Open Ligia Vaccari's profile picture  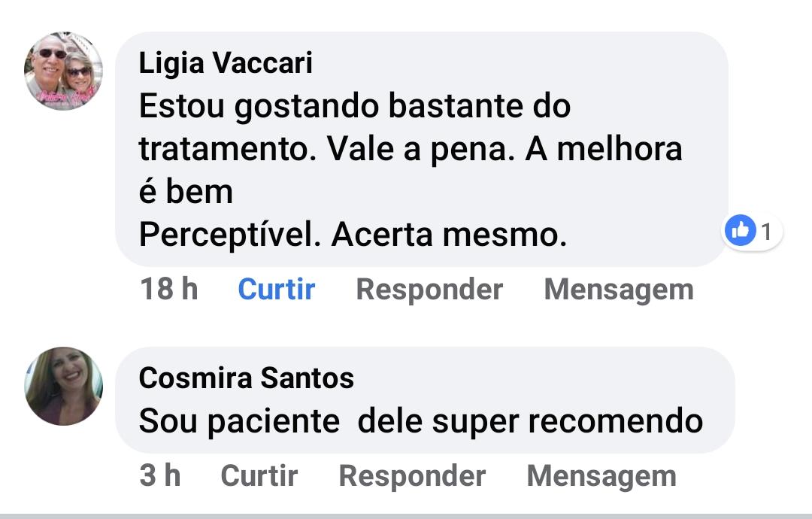click(63, 71)
